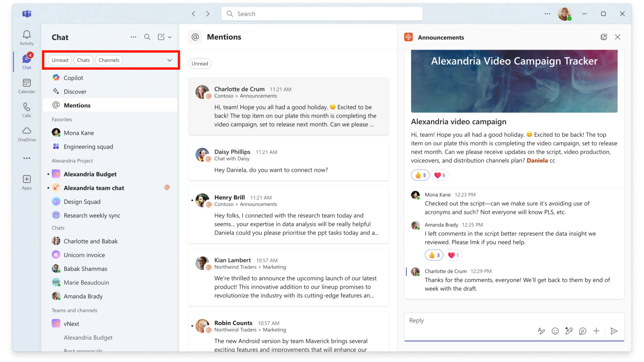Expand the filter options chevron
Viewport: 644px width, 362px height.
click(169, 60)
